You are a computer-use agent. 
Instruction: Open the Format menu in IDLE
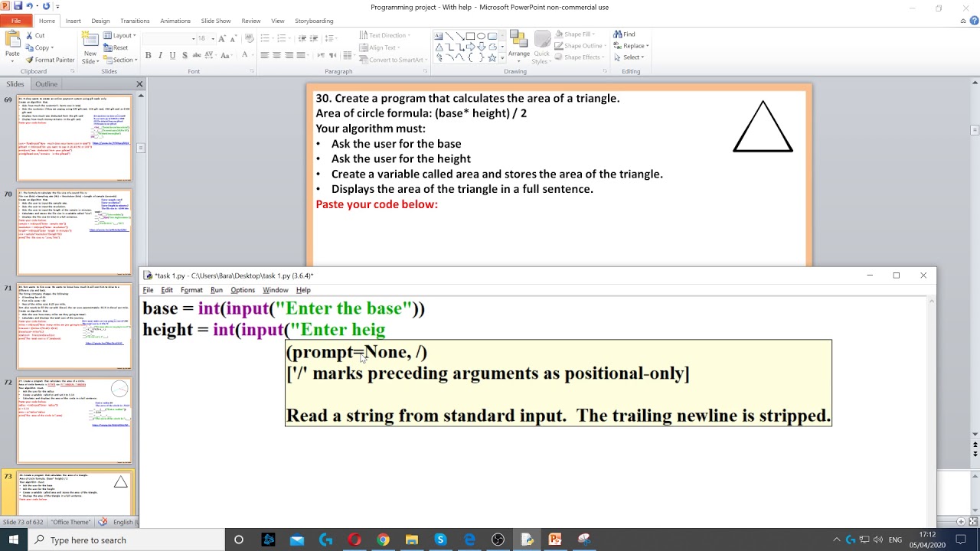point(191,290)
